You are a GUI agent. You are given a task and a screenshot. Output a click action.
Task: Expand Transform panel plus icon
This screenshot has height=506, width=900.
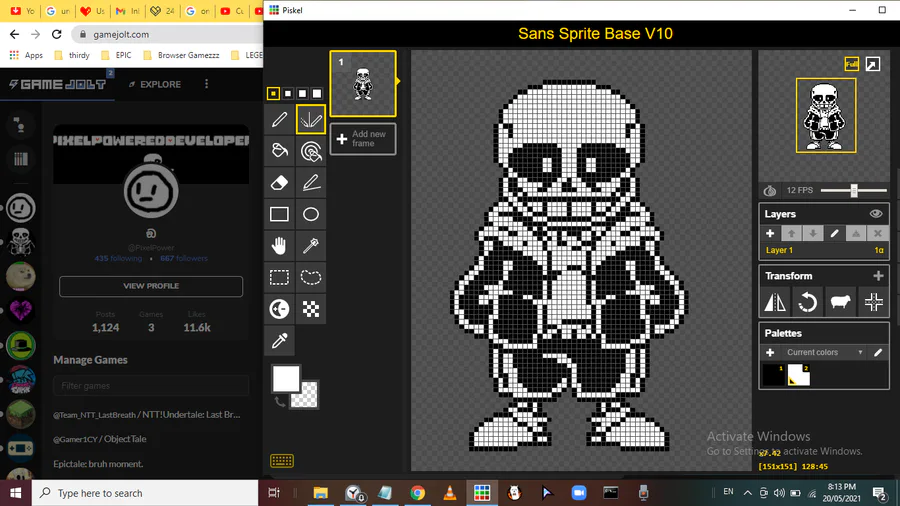pos(878,276)
